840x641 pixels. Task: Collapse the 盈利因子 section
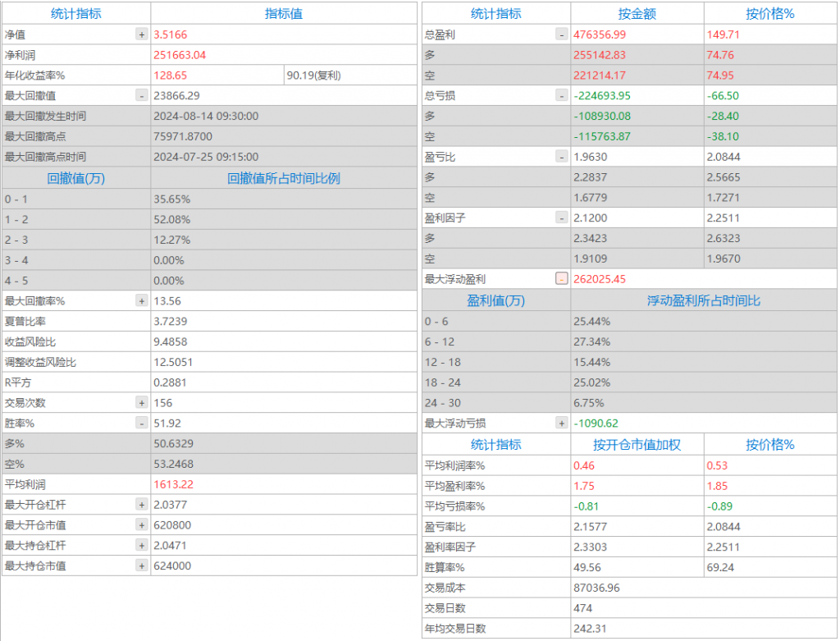561,217
